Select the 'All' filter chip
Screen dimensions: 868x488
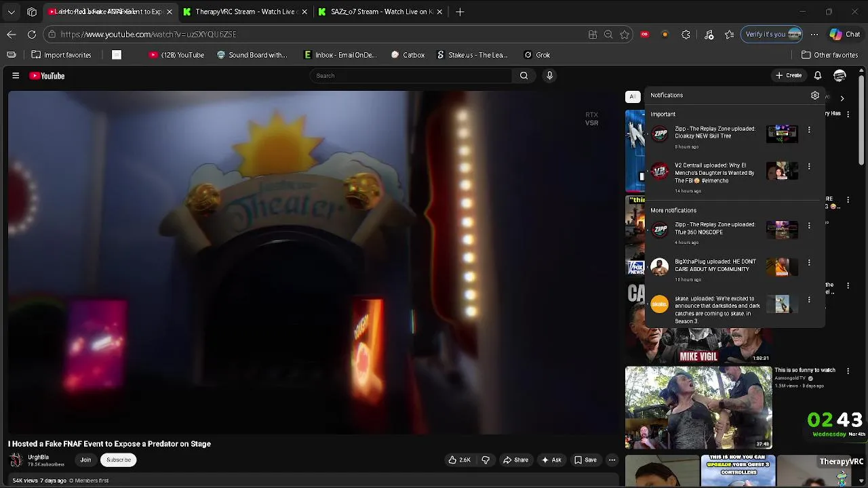[x=633, y=97]
